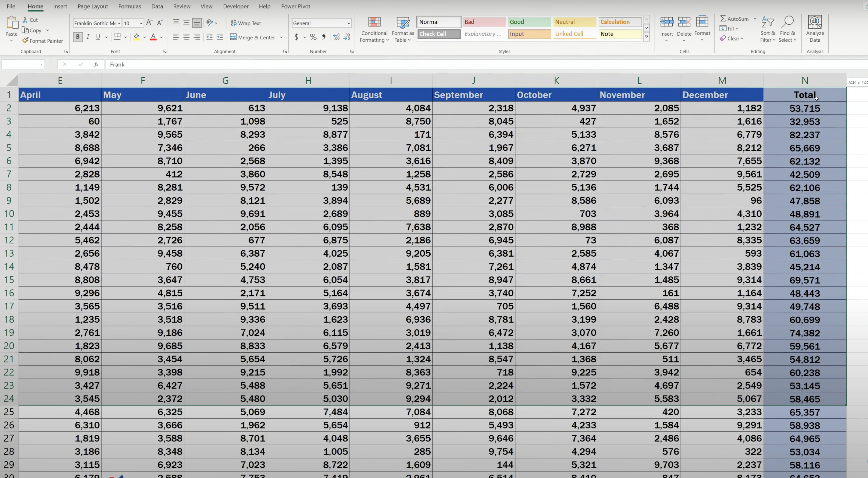Click the Insert Function fx icon
868x478 pixels.
point(96,64)
